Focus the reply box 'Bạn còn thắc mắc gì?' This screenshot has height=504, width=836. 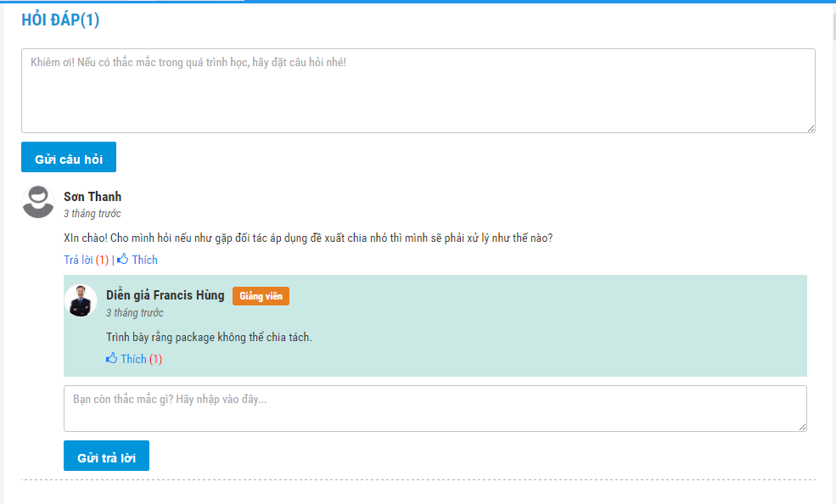[435, 409]
